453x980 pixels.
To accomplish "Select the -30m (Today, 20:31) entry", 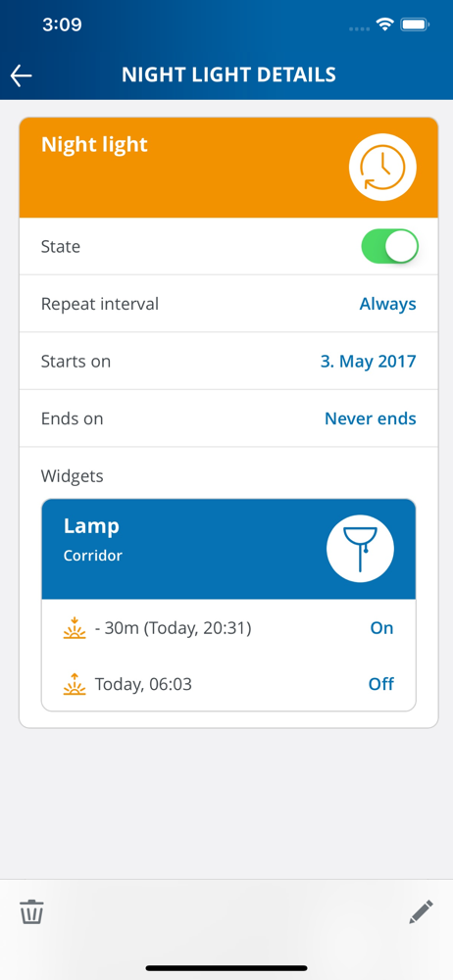I will point(173,628).
